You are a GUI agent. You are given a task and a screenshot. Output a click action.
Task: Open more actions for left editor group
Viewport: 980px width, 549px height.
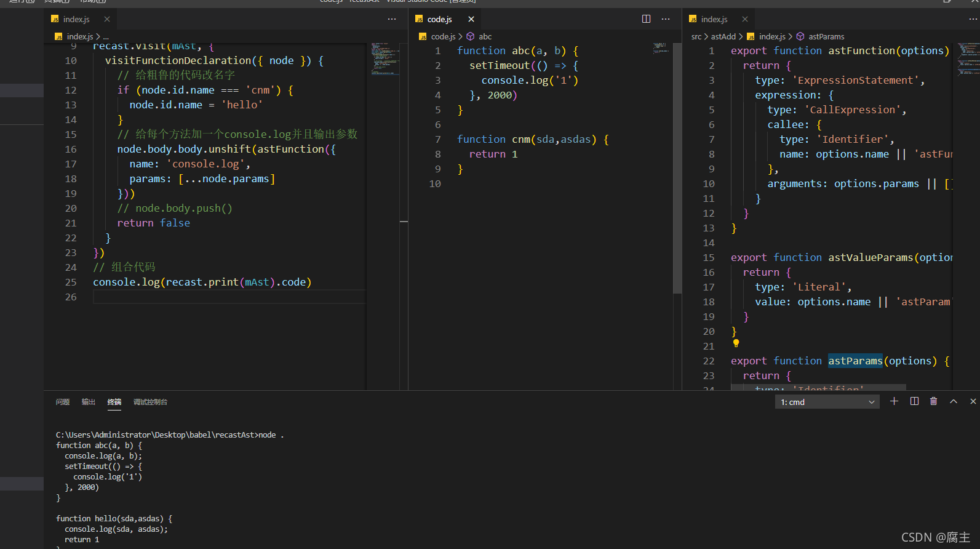click(392, 19)
